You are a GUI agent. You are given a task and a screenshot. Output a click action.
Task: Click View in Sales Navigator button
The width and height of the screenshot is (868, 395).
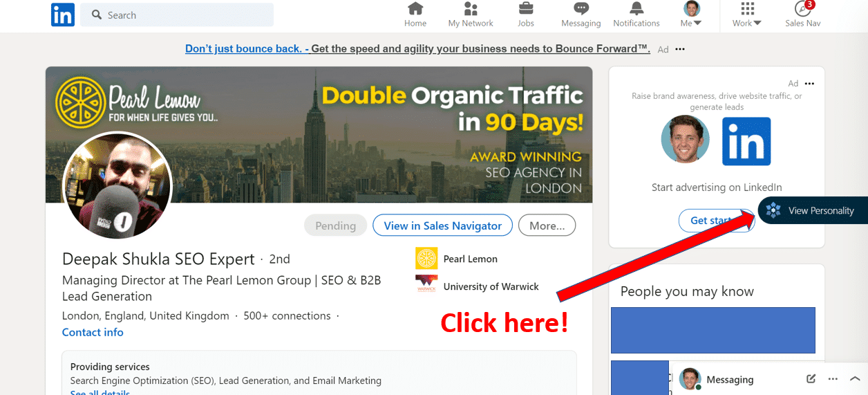click(442, 226)
